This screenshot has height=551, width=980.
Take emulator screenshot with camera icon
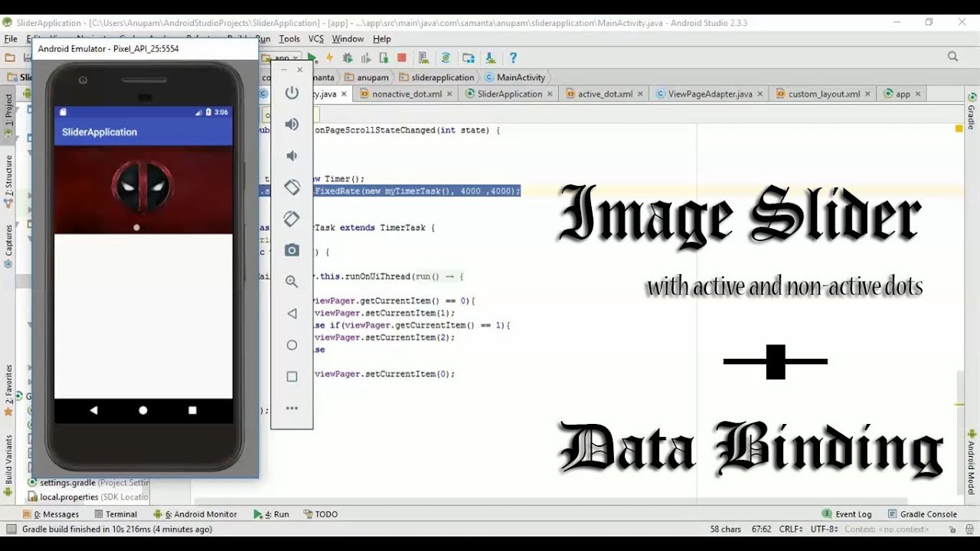[x=292, y=250]
